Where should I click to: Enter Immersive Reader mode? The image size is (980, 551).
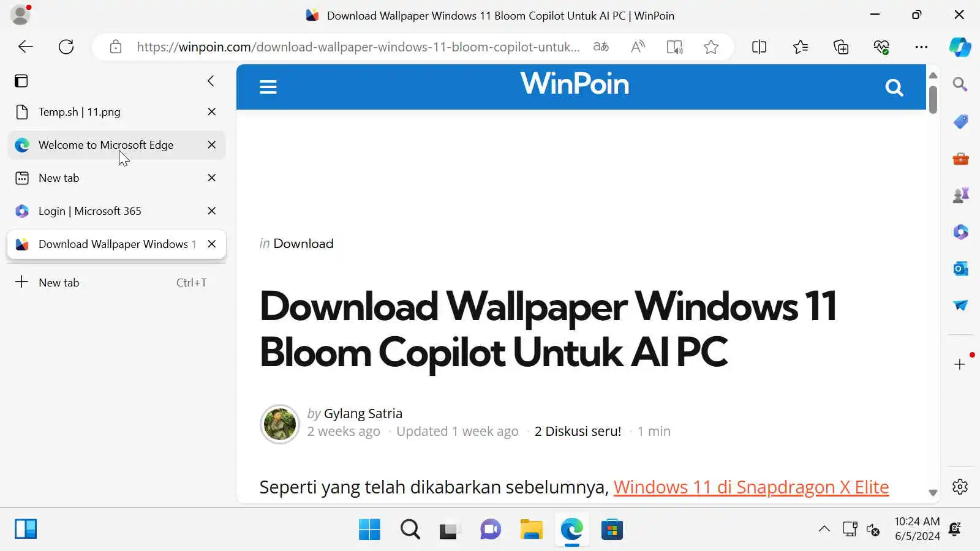(674, 47)
